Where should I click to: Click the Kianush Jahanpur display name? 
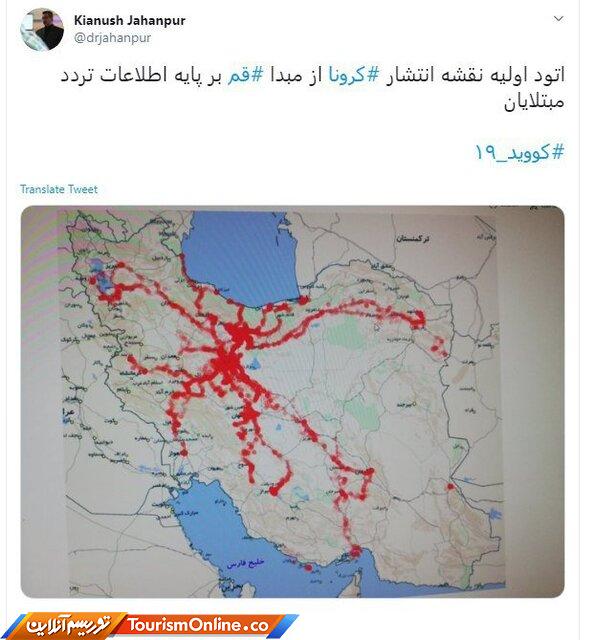(x=129, y=20)
